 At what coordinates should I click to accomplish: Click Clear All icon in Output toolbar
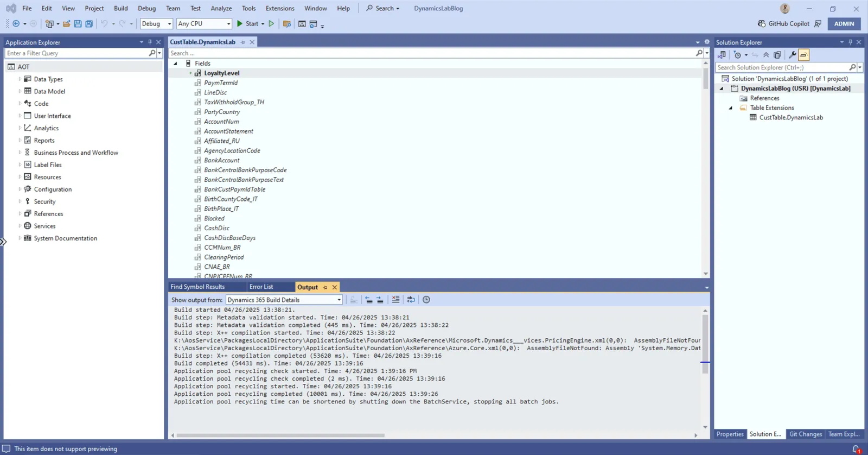(x=395, y=300)
